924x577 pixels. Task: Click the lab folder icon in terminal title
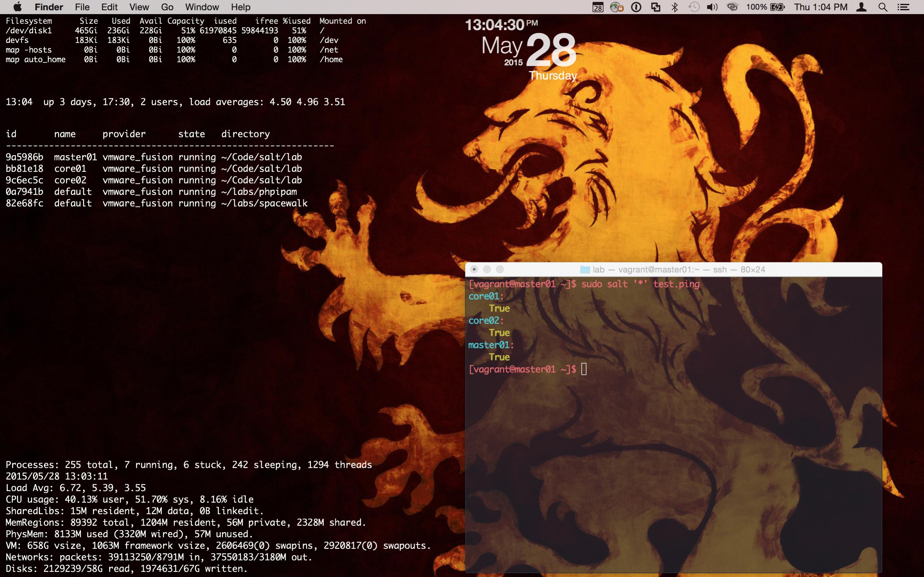(585, 269)
